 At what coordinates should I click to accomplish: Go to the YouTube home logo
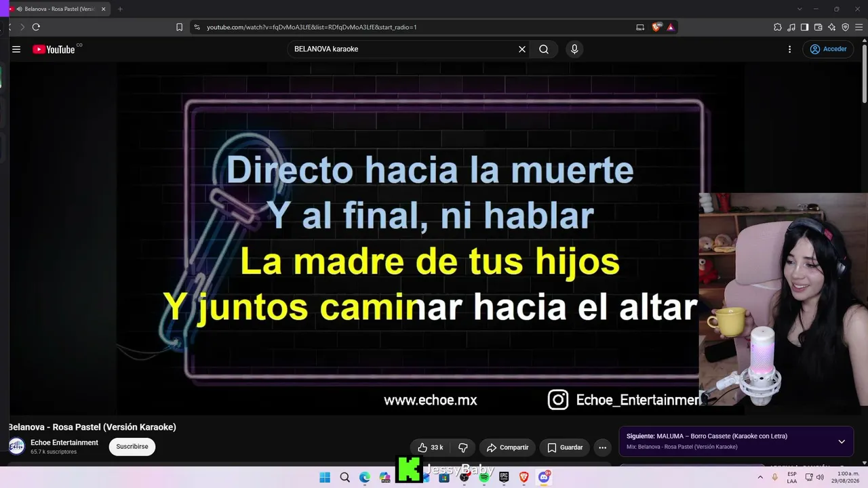point(54,49)
